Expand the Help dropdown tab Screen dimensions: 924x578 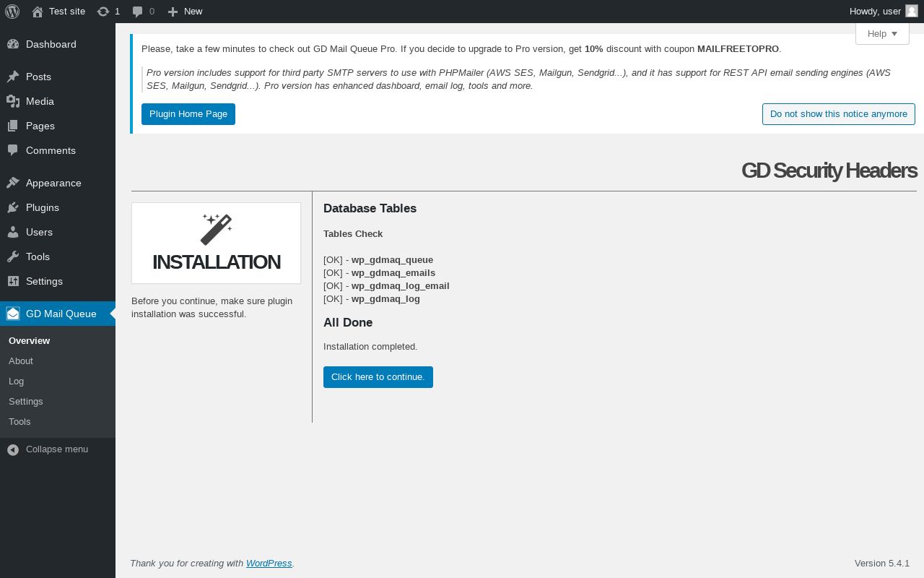[x=882, y=34]
